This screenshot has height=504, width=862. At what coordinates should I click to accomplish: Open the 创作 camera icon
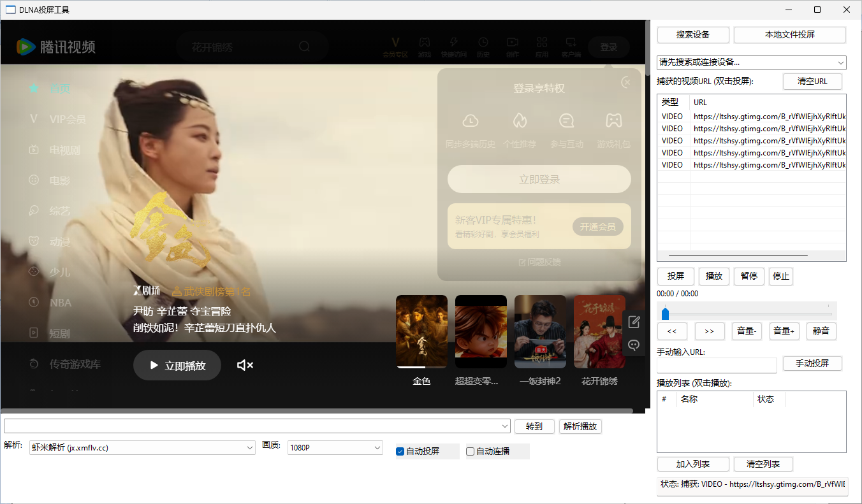(512, 43)
